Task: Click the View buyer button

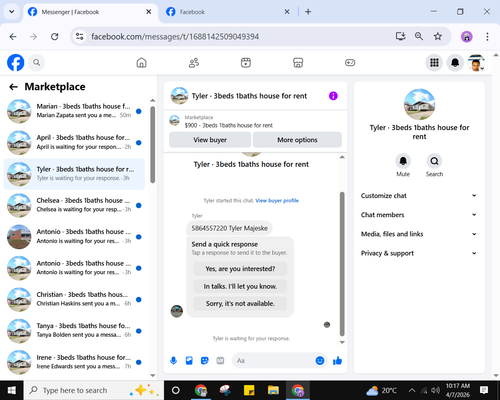Action: coord(210,140)
